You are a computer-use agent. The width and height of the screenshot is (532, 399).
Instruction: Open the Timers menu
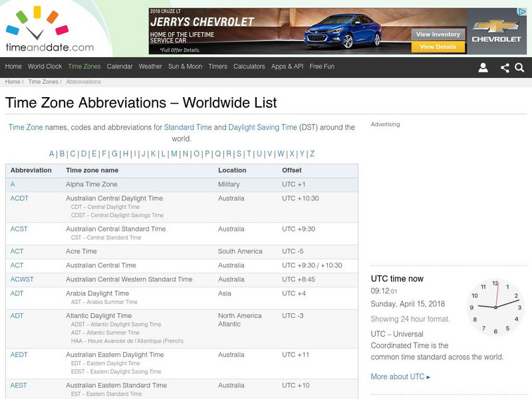point(217,66)
